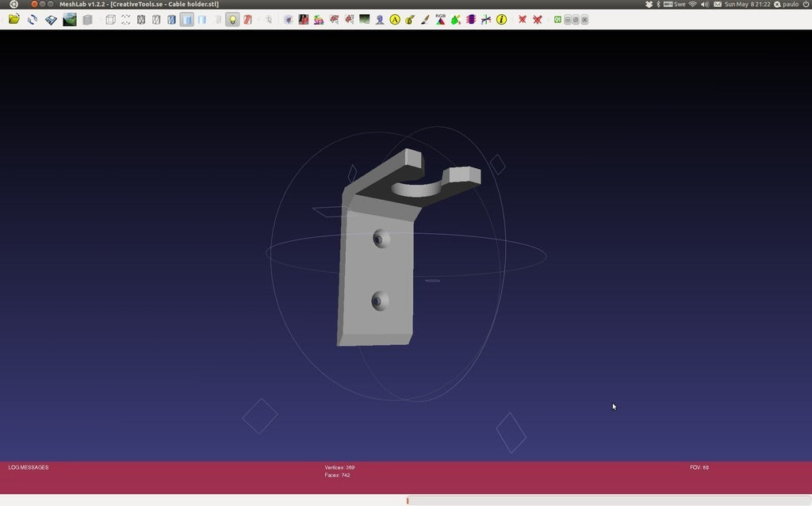The image size is (812, 506).
Task: Open the sound volume menu
Action: 705,4
